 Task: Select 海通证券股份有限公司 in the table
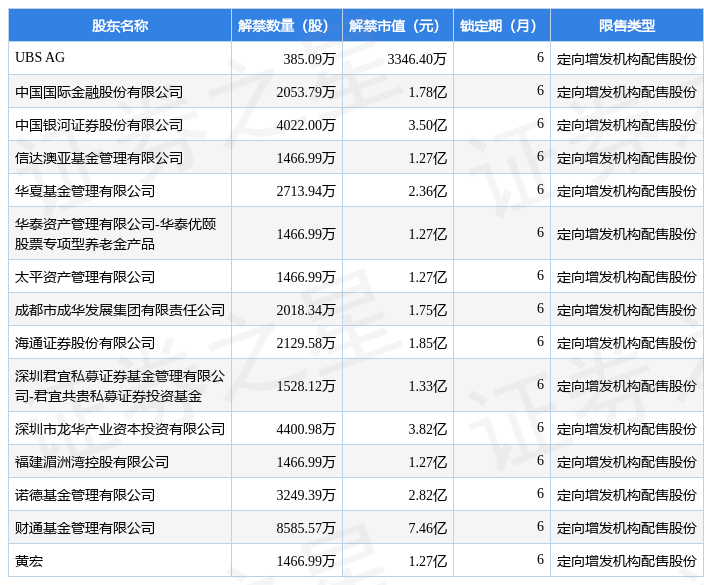[85, 343]
